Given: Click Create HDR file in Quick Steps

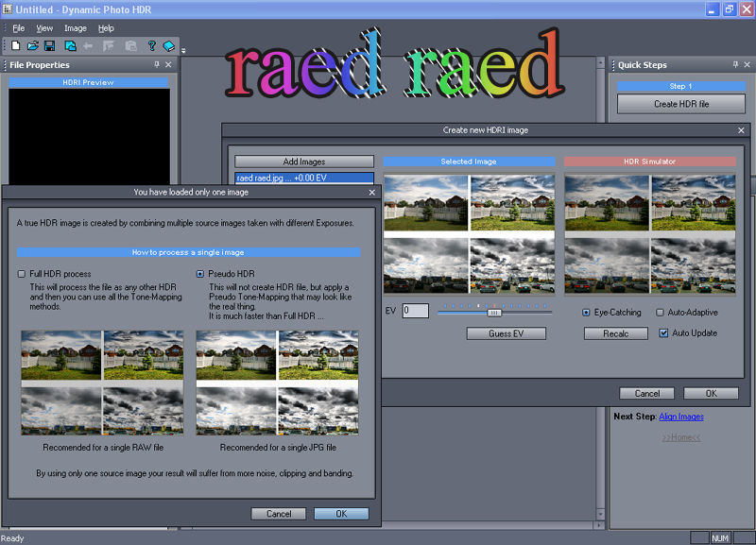Looking at the screenshot, I should (681, 104).
